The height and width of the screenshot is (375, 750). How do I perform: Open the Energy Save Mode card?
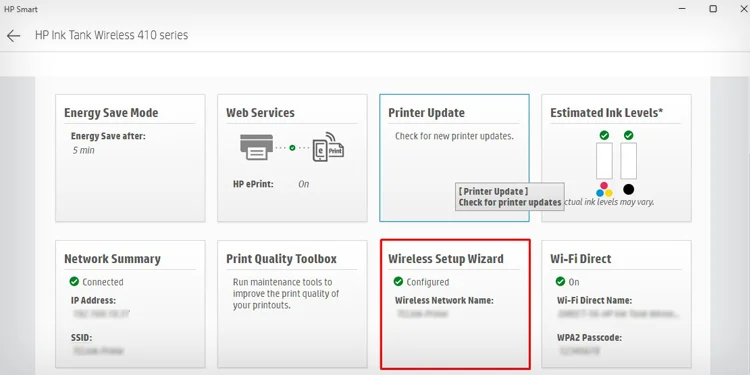coord(130,158)
